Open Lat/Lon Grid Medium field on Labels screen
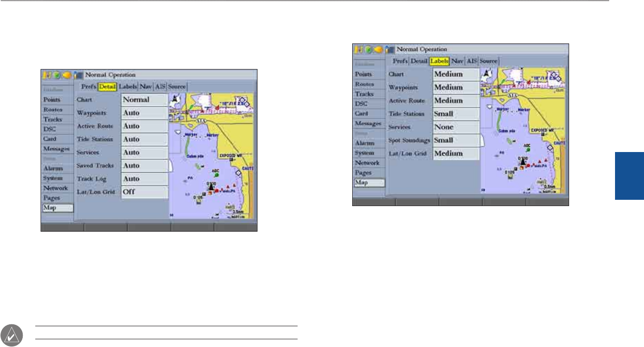Viewport: 644px width, 347px height. [x=456, y=153]
